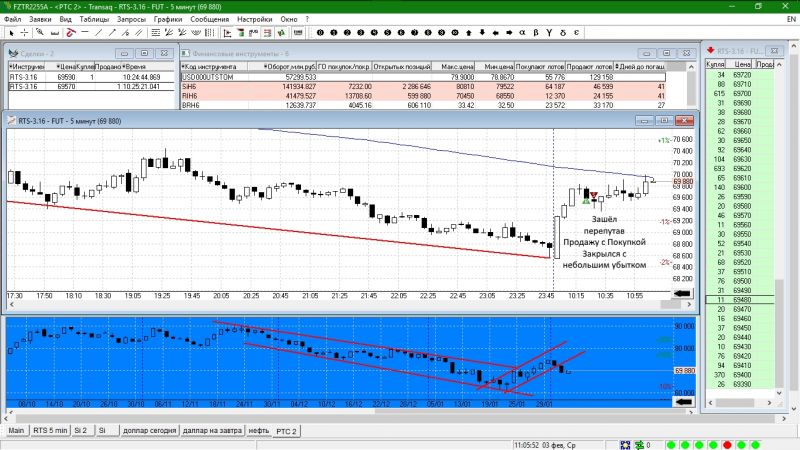Click the 69620 price row in order book
The height and width of the screenshot is (450, 800).
(x=740, y=168)
